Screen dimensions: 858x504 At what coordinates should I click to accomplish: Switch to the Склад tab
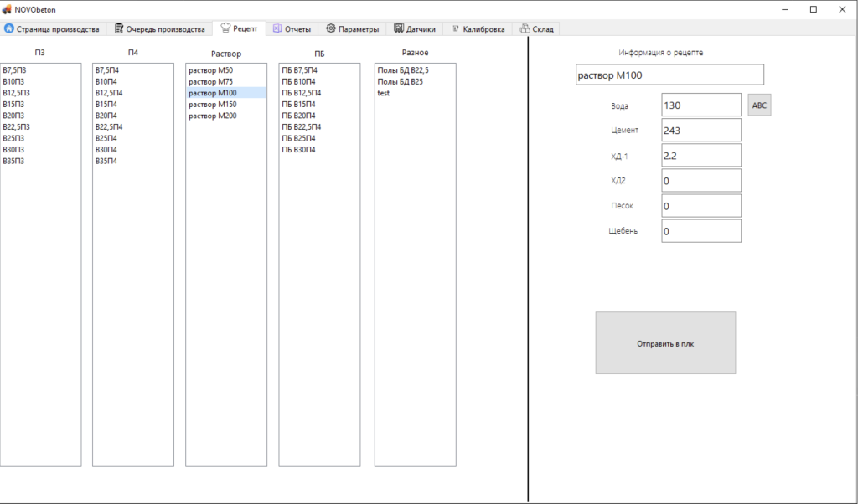[543, 29]
